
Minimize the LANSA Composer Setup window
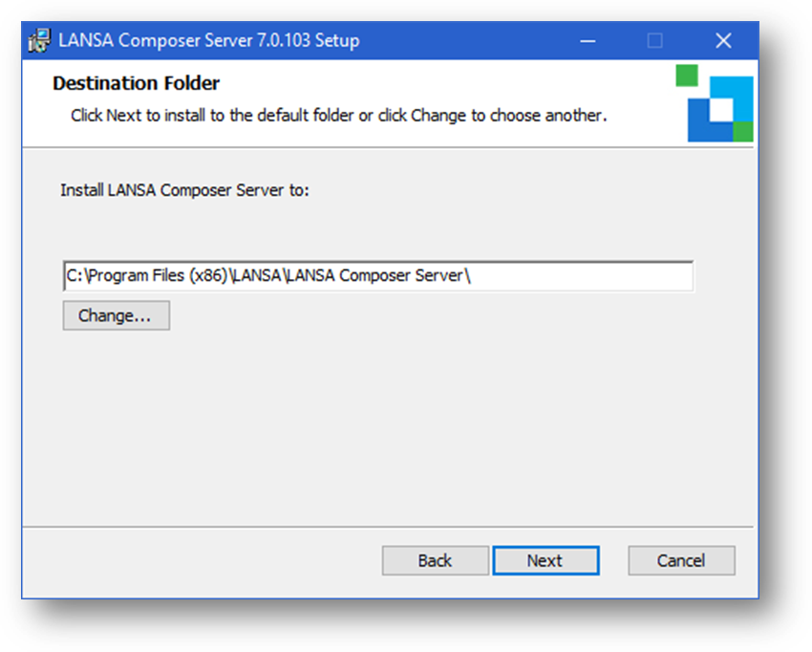[x=587, y=41]
